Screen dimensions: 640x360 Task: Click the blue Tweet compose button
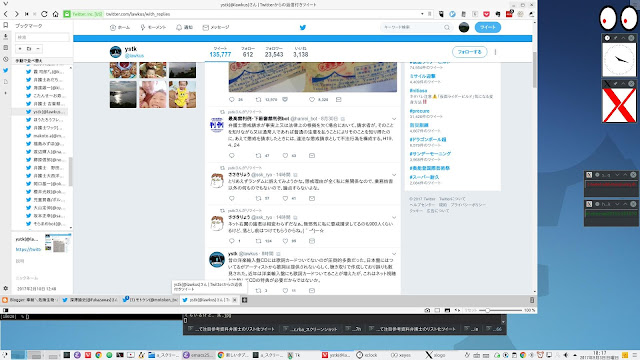[488, 27]
